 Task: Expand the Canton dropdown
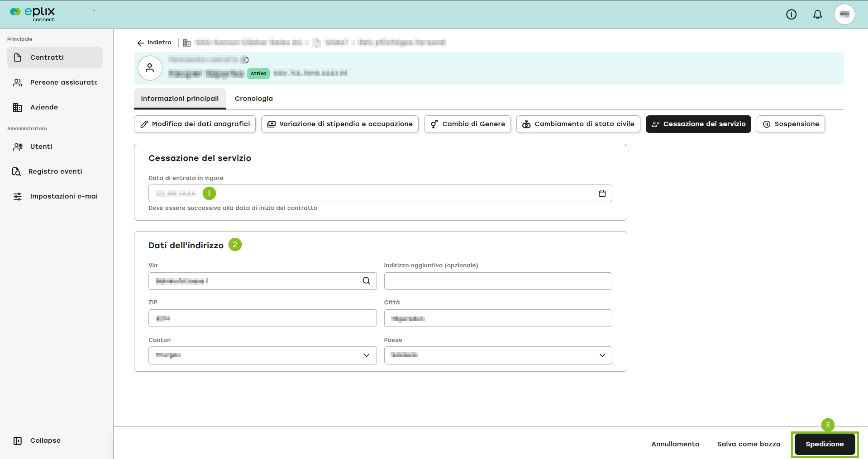click(262, 355)
